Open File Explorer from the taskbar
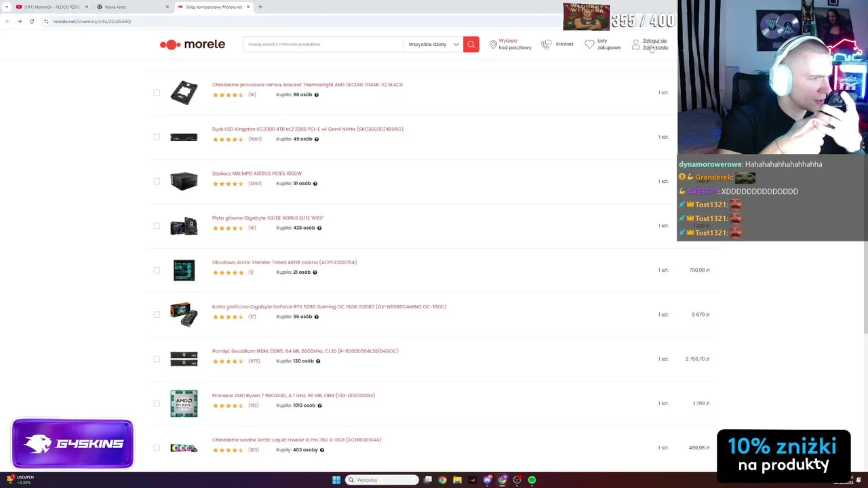 (x=457, y=480)
